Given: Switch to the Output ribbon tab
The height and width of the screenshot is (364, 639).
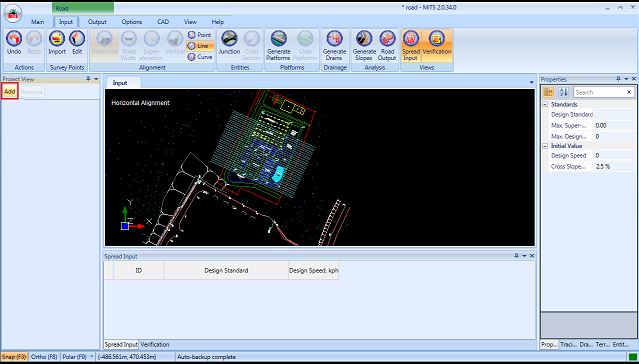Looking at the screenshot, I should click(97, 22).
